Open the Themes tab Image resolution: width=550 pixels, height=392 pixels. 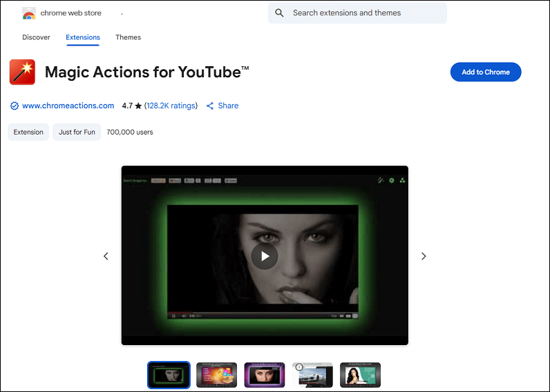pyautogui.click(x=128, y=37)
